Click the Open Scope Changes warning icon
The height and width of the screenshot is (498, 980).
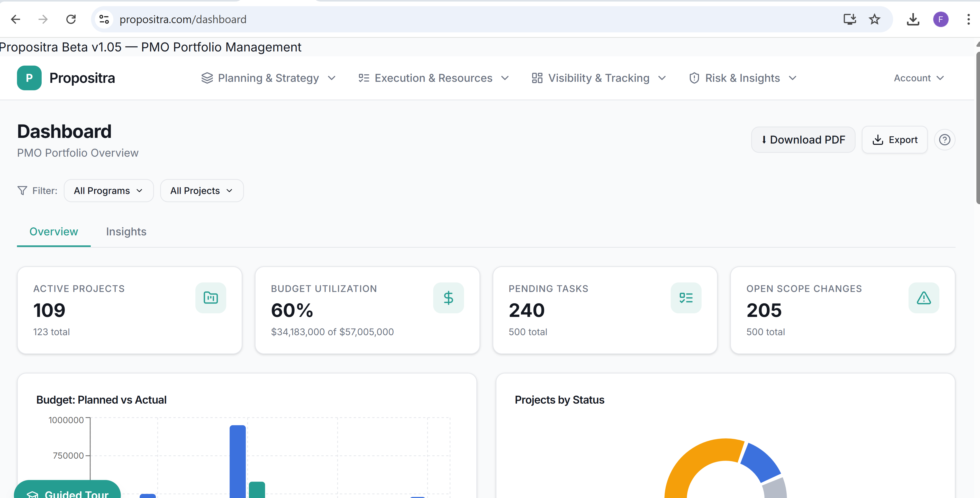pos(923,298)
